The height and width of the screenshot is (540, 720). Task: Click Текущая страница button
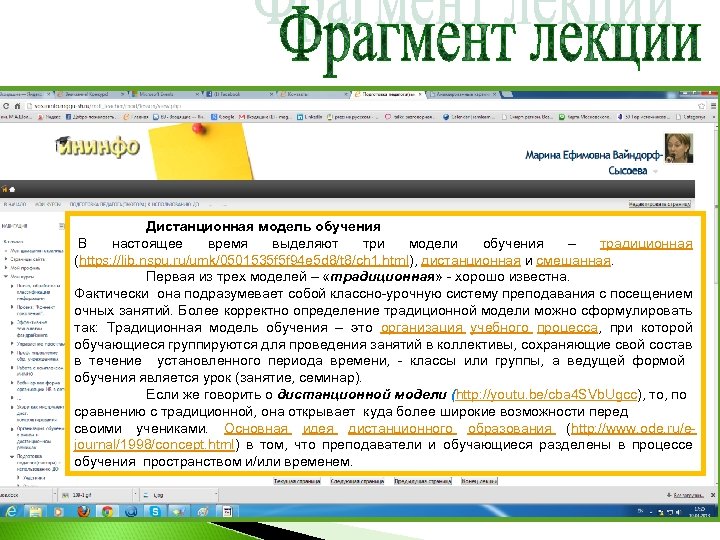pos(297,481)
